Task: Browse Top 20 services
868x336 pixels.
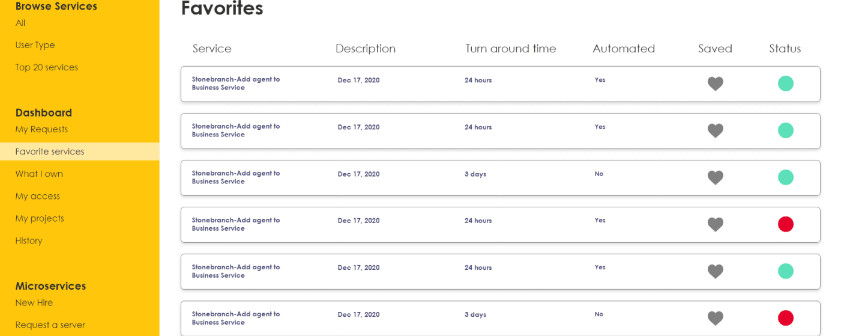Action: [47, 67]
